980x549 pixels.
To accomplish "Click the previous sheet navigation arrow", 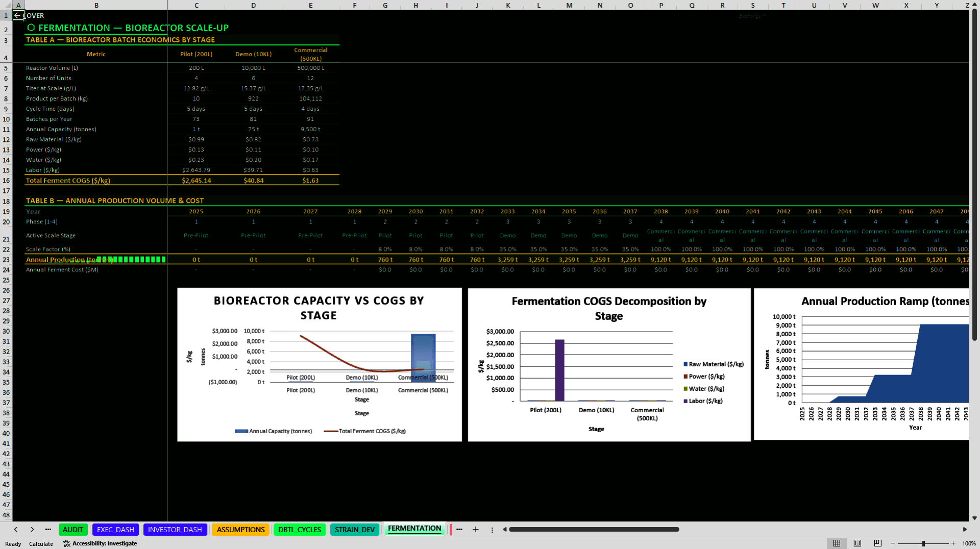I will [16, 530].
